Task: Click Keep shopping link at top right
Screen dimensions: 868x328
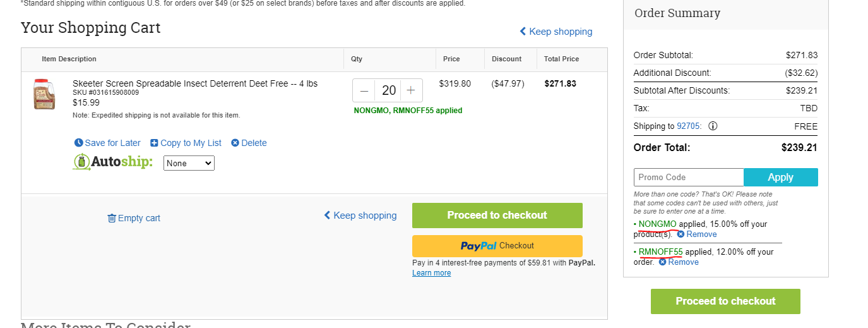Action: (x=556, y=32)
